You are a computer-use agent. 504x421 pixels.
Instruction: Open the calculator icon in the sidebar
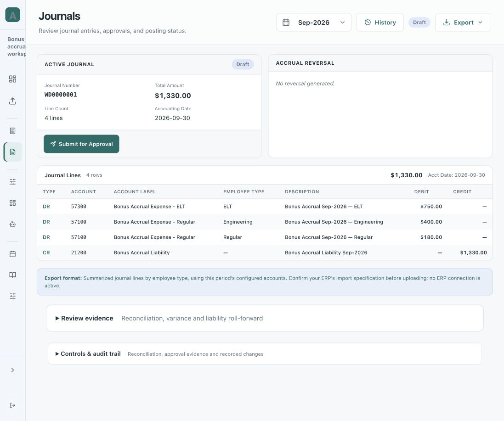tap(12, 131)
